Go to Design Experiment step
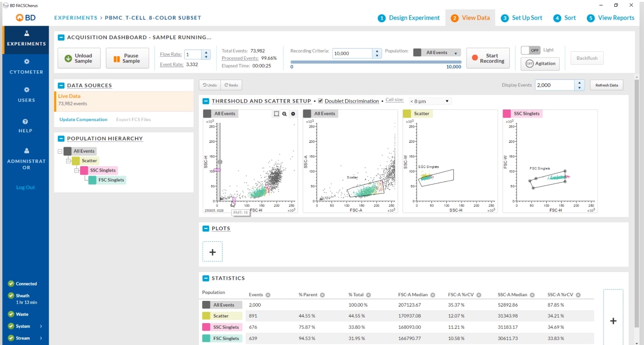 pos(408,18)
